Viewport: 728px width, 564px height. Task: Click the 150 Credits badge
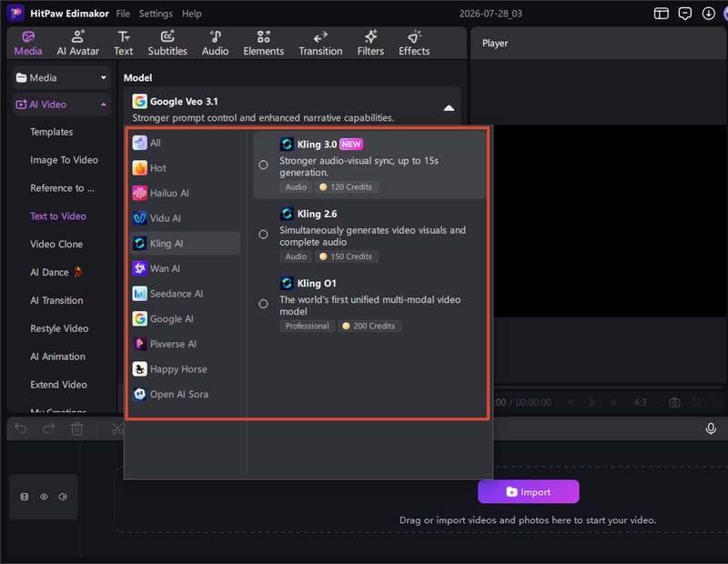pyautogui.click(x=347, y=257)
